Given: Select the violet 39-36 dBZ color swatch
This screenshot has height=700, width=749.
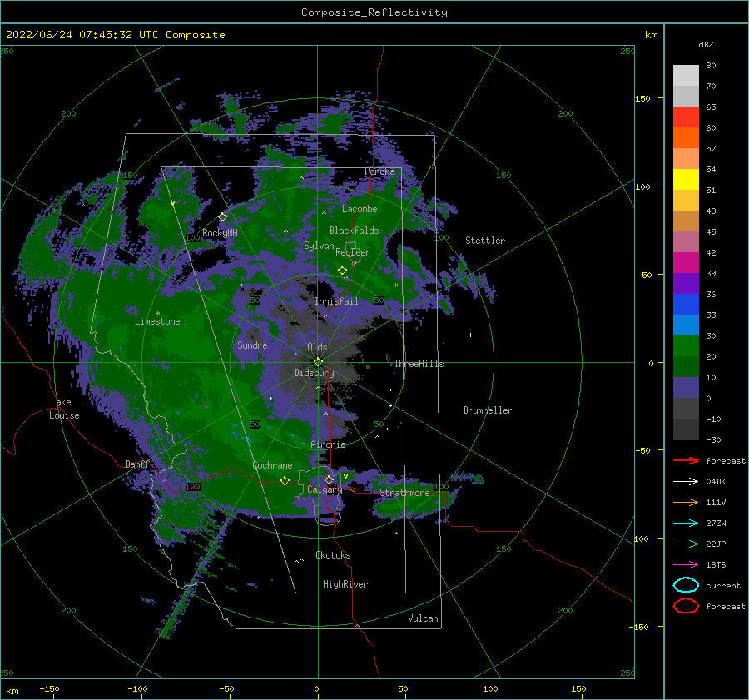Looking at the screenshot, I should [686, 283].
